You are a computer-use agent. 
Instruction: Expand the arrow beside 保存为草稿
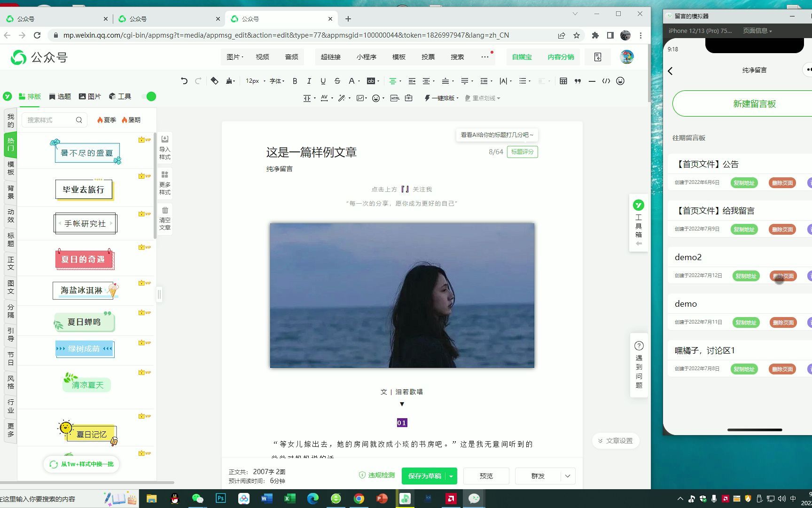tap(451, 476)
